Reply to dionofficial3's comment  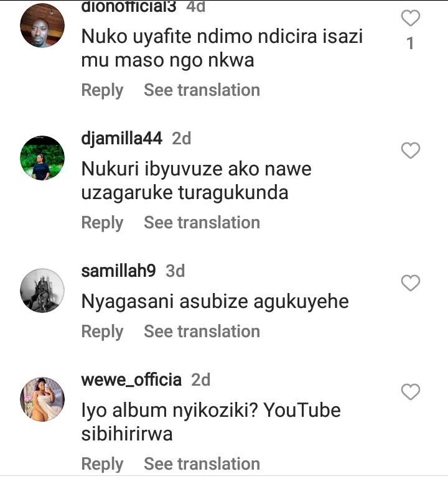pyautogui.click(x=102, y=90)
